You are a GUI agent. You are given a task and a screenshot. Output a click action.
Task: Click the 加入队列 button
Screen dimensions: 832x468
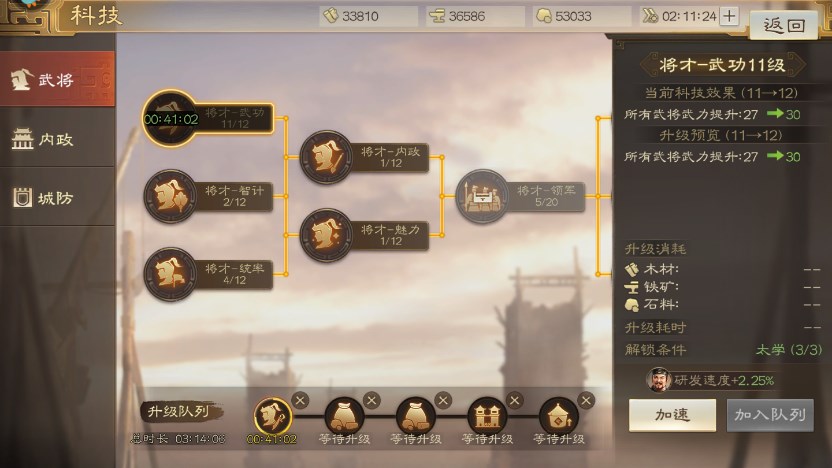pos(770,415)
